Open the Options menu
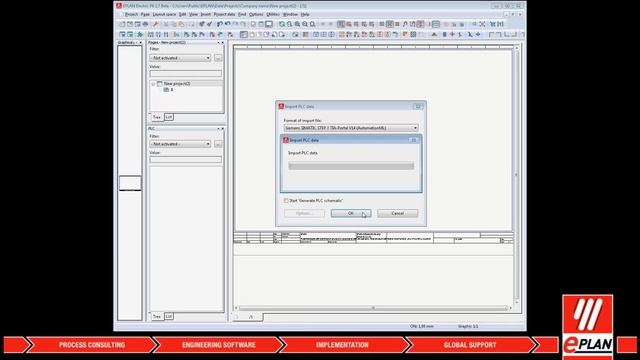Image resolution: width=640 pixels, height=360 pixels. click(x=256, y=14)
